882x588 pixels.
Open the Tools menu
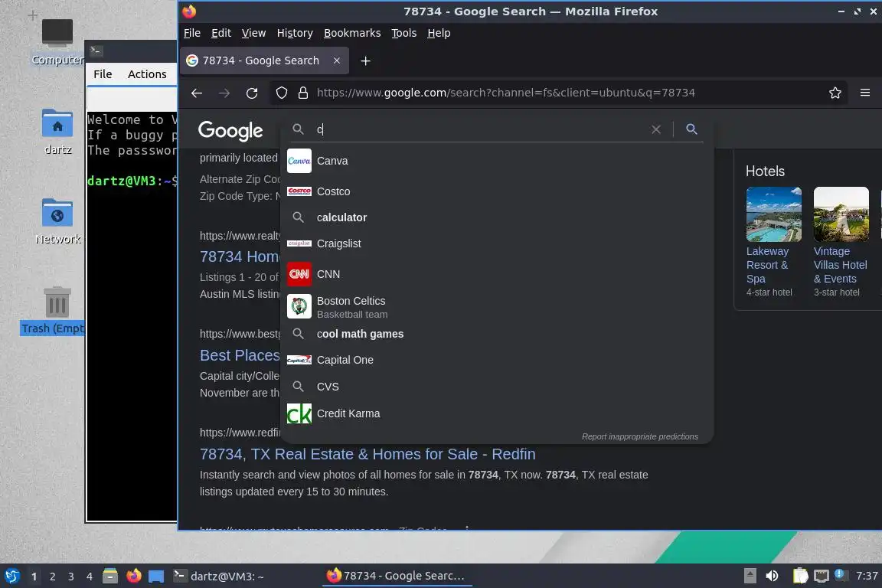pyautogui.click(x=404, y=33)
